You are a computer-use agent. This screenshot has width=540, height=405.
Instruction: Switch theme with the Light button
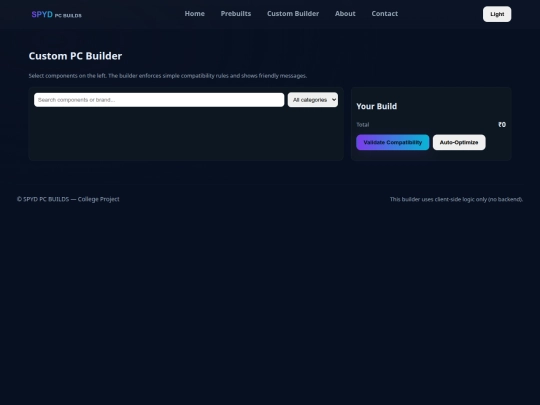tap(497, 14)
